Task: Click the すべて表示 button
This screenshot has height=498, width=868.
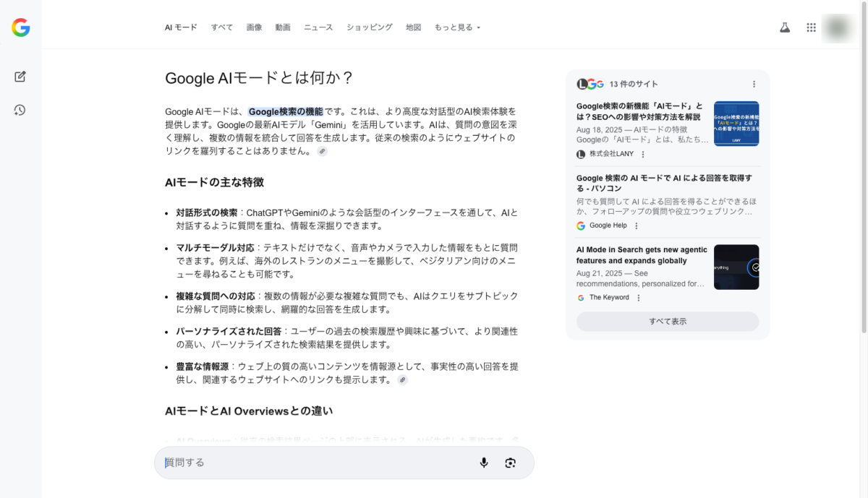Action: 667,322
